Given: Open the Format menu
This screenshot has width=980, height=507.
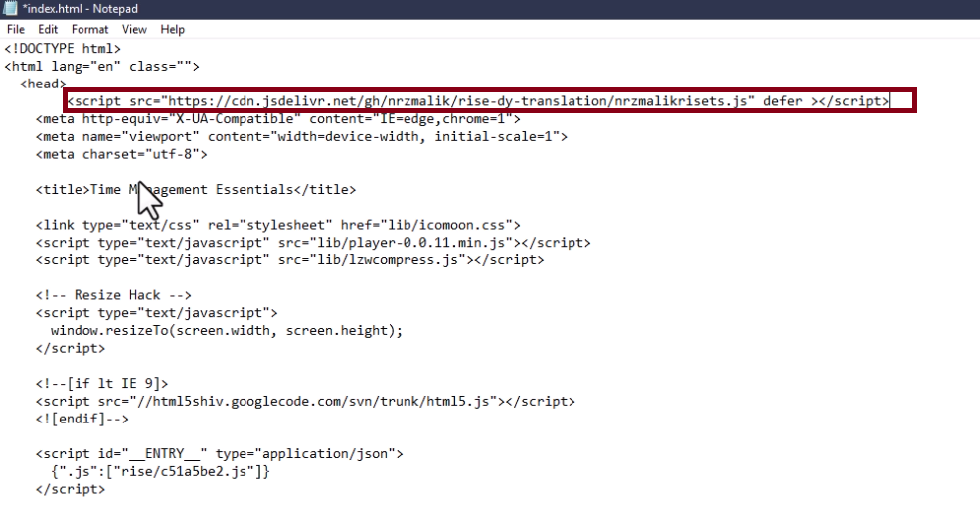Looking at the screenshot, I should click(89, 30).
